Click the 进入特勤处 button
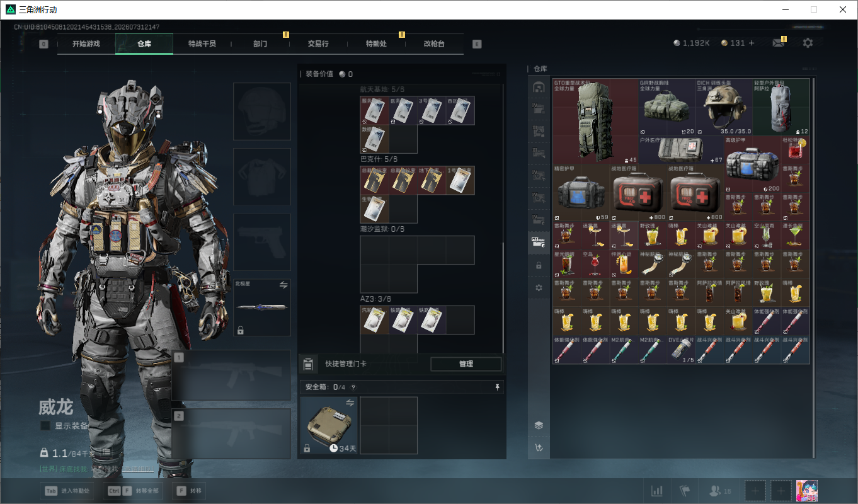This screenshot has height=504, width=858. (x=69, y=491)
